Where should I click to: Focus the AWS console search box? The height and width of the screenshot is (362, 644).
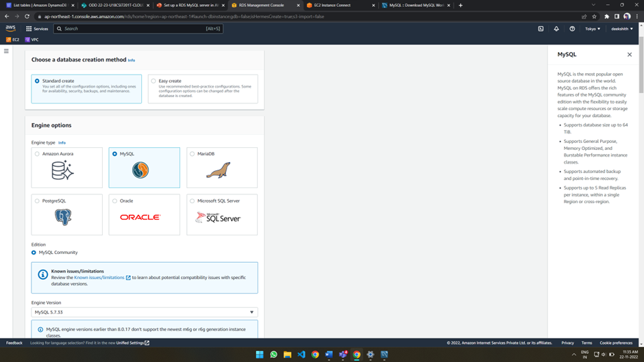138,29
